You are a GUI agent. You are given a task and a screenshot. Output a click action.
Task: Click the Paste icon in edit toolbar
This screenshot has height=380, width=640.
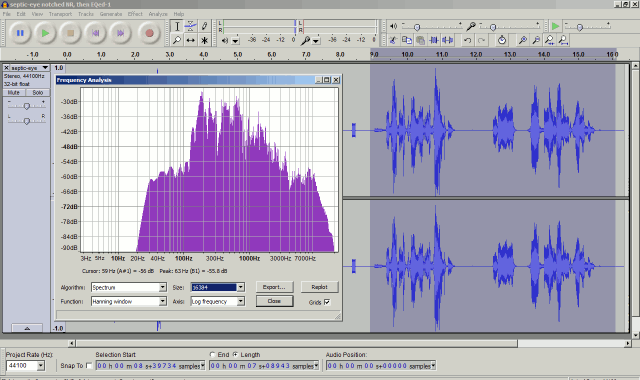pyautogui.click(x=420, y=40)
